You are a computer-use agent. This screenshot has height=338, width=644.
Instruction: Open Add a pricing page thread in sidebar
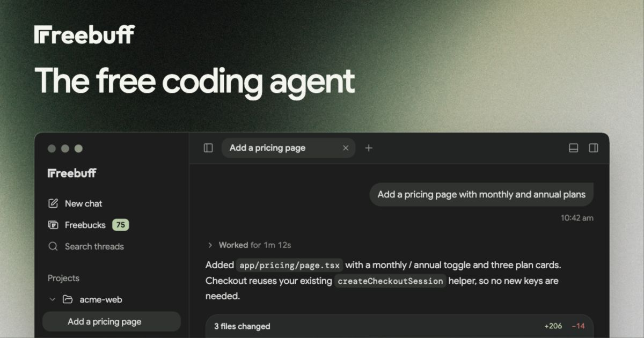(x=112, y=322)
